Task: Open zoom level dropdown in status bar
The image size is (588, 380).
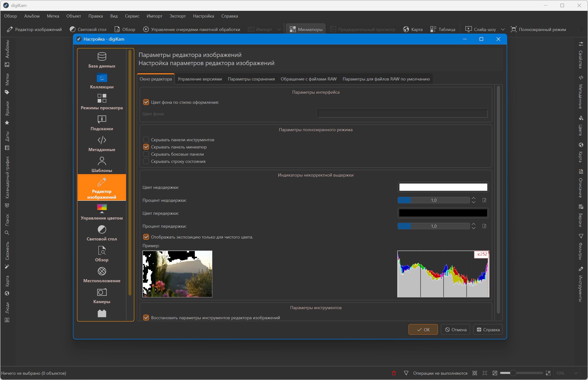Action: 576,373
